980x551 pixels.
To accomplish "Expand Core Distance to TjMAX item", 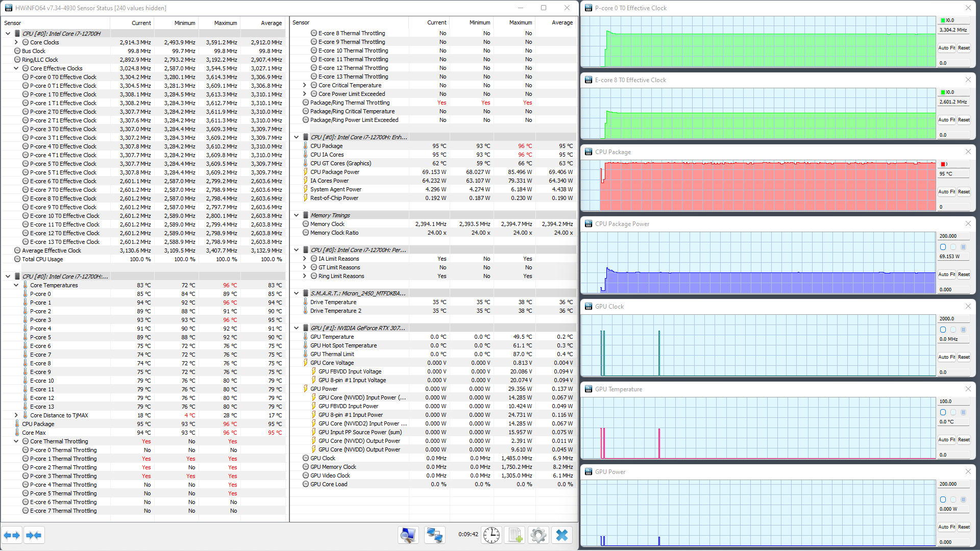I will point(16,415).
